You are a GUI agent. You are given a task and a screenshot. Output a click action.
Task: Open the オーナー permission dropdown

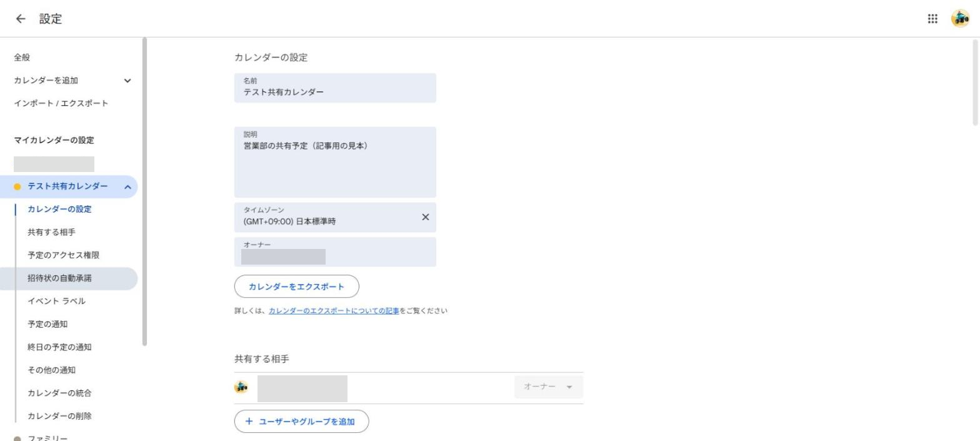(549, 387)
